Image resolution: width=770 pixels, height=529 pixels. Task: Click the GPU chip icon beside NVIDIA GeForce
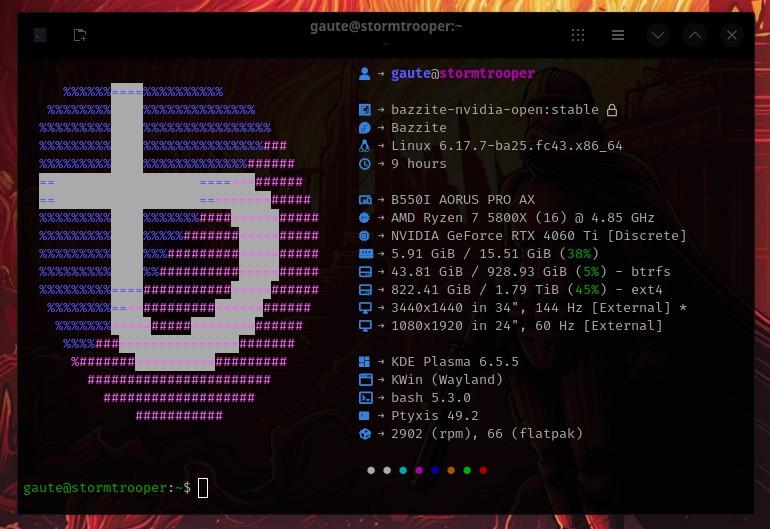[365, 236]
